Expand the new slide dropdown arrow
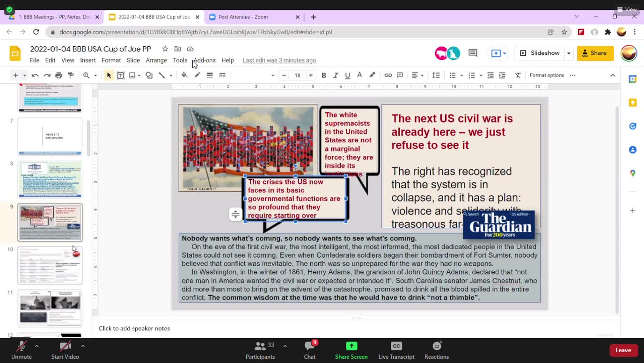Screen dimensions: 644x363 point(25,75)
